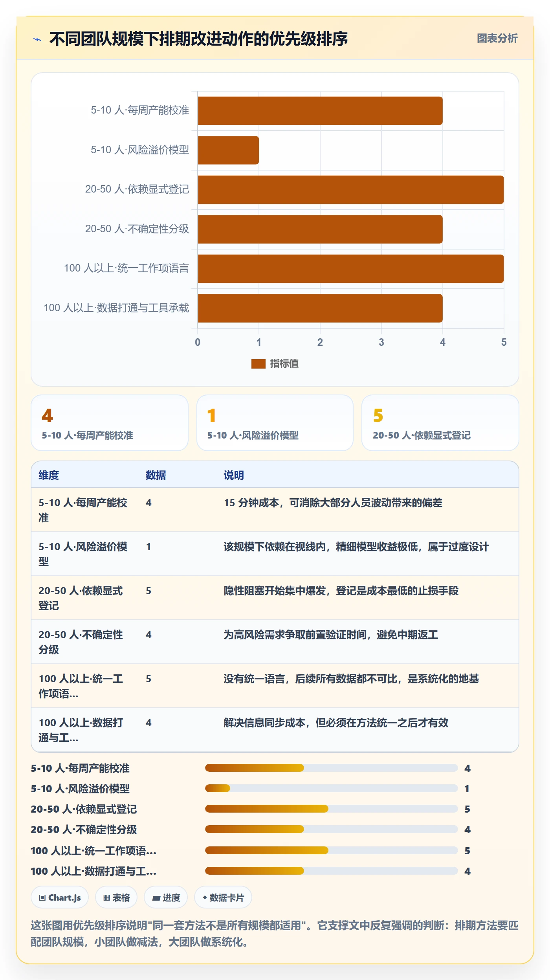Select the chart bar for 20-50 人·依赖显式登记
This screenshot has width=550, height=980.
351,190
